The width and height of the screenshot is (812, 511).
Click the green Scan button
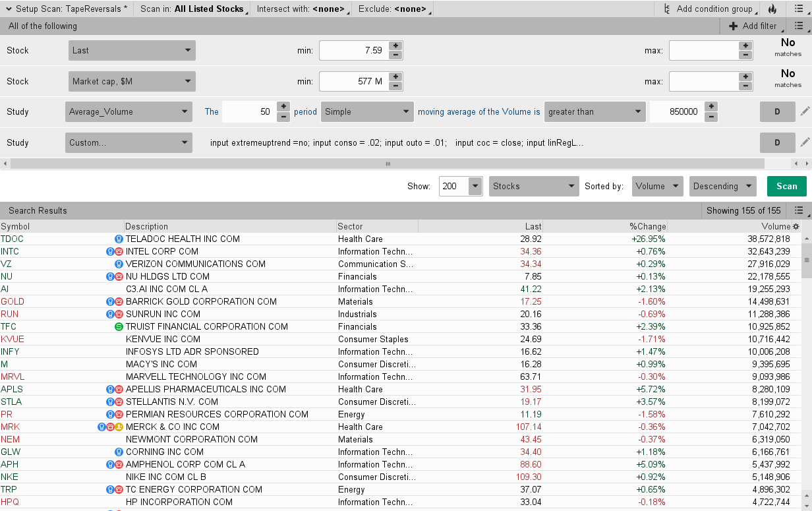[x=787, y=186]
